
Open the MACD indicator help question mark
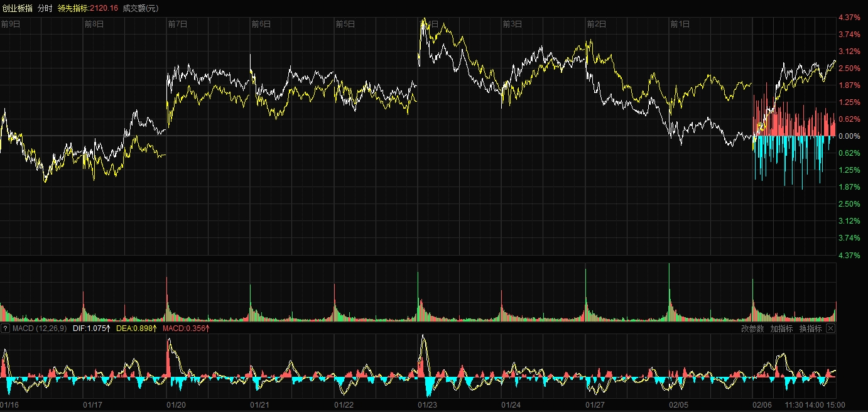click(5, 328)
